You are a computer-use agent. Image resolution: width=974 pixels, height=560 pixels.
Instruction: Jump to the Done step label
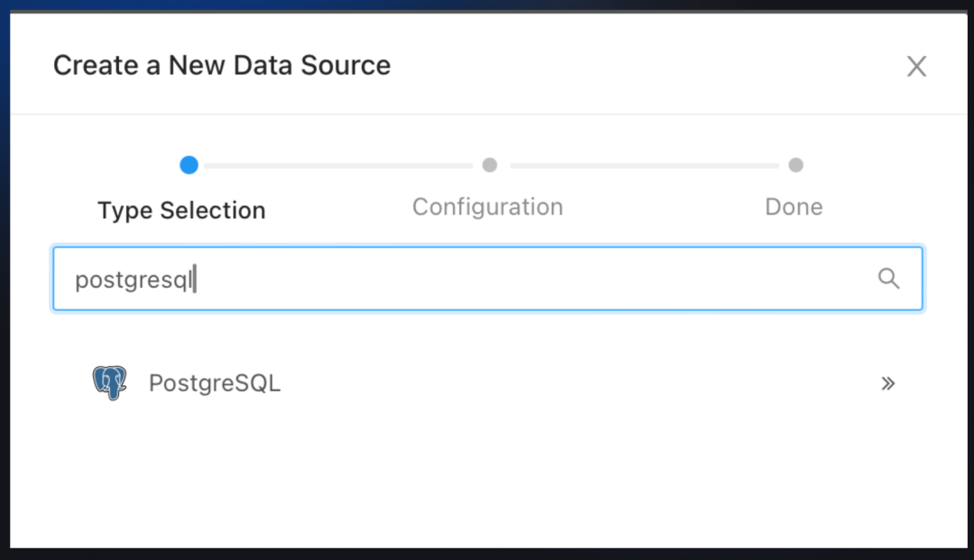click(x=794, y=207)
